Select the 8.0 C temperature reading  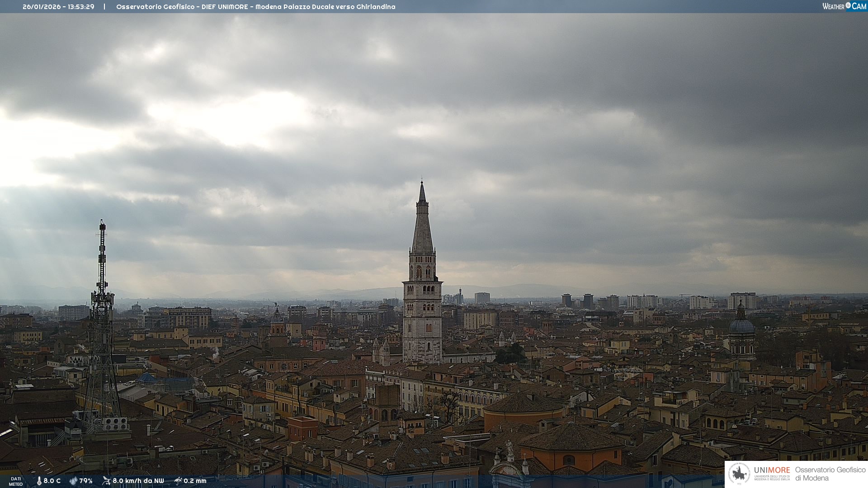[52, 481]
